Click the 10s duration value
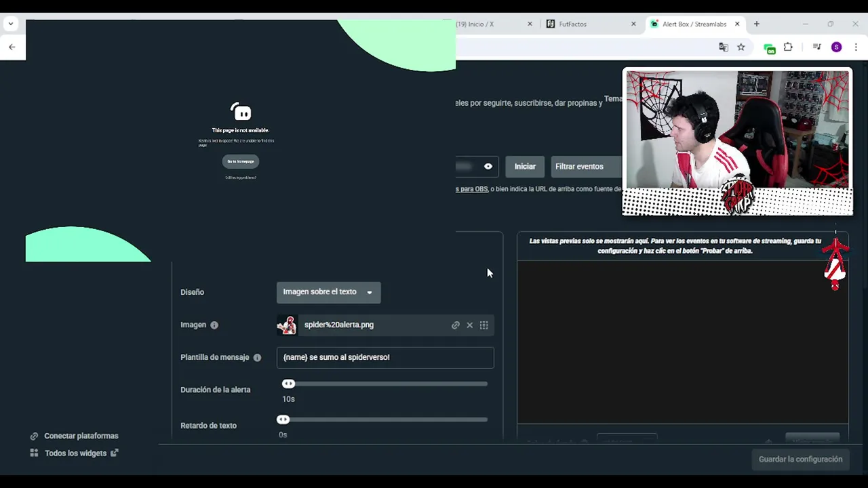868x488 pixels. point(288,399)
